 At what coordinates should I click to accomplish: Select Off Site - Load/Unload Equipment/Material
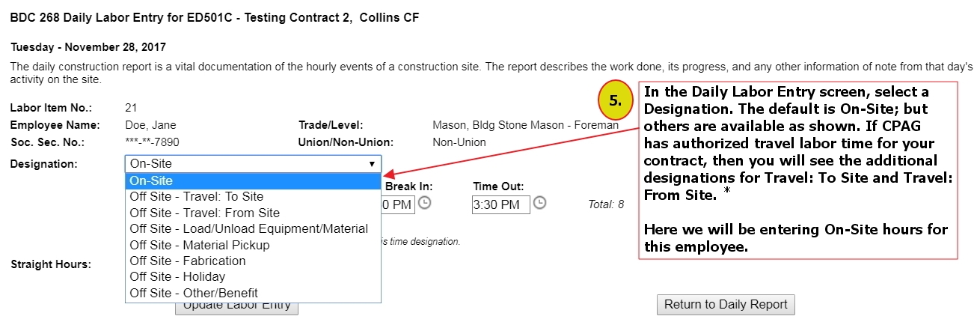pyautogui.click(x=248, y=228)
